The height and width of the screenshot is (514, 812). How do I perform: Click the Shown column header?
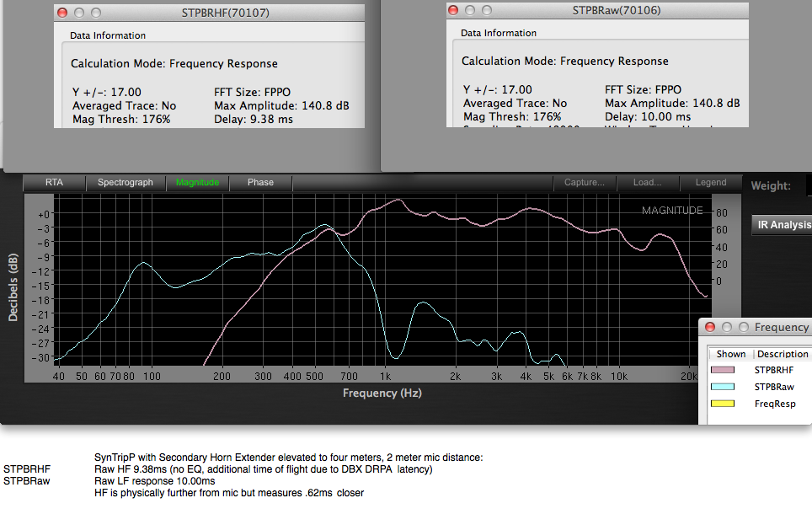pos(730,354)
